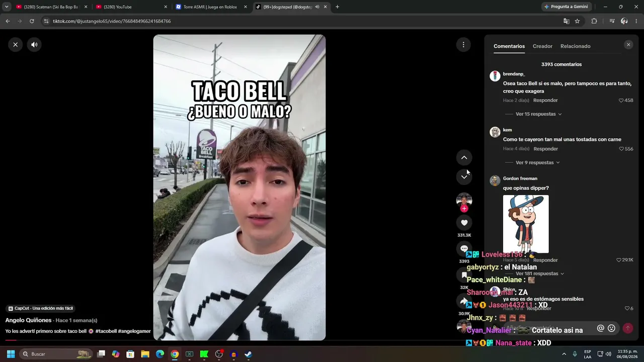Like the video with the heart

pyautogui.click(x=464, y=223)
